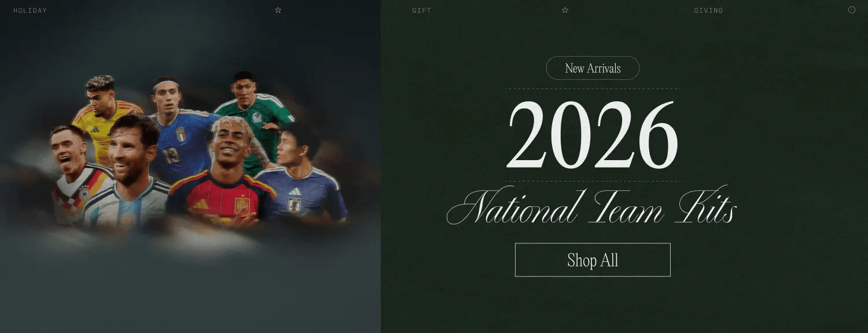Click the small circle icon at top-right corner

[852, 10]
